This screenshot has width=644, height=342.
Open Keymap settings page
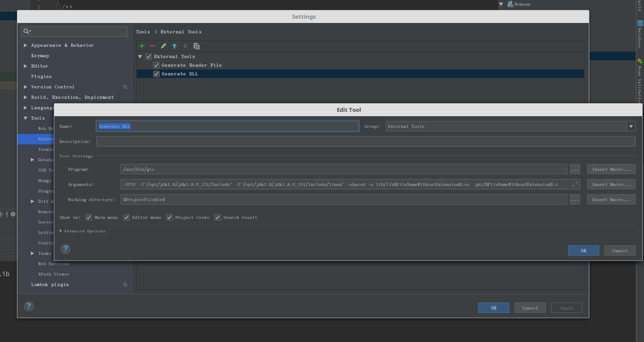click(x=40, y=55)
